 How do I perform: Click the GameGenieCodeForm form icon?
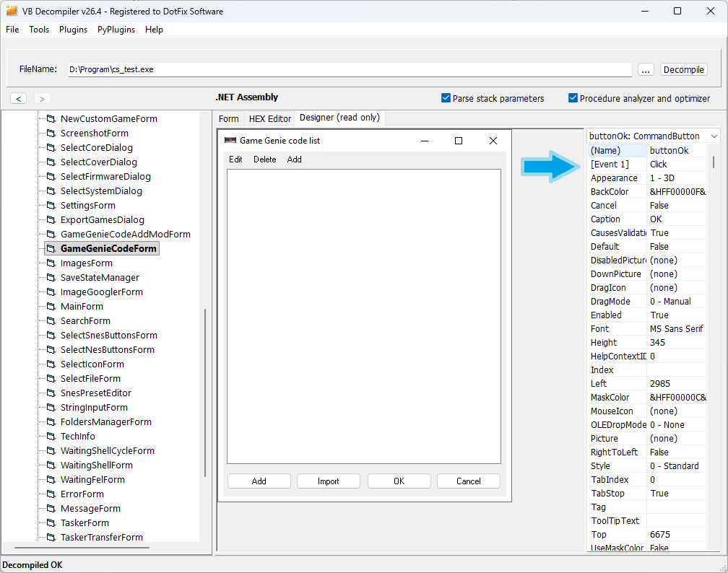click(x=51, y=249)
